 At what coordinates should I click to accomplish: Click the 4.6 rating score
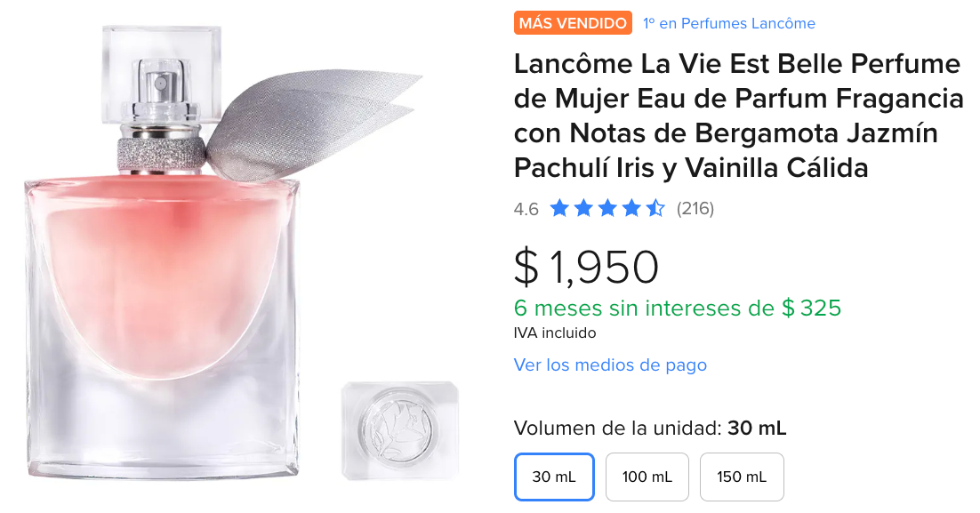526,209
